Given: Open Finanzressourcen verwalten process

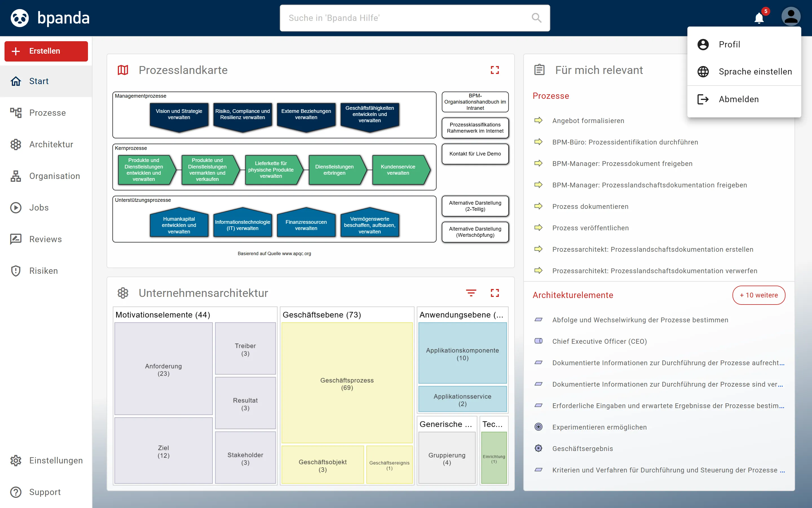Looking at the screenshot, I should (x=306, y=222).
